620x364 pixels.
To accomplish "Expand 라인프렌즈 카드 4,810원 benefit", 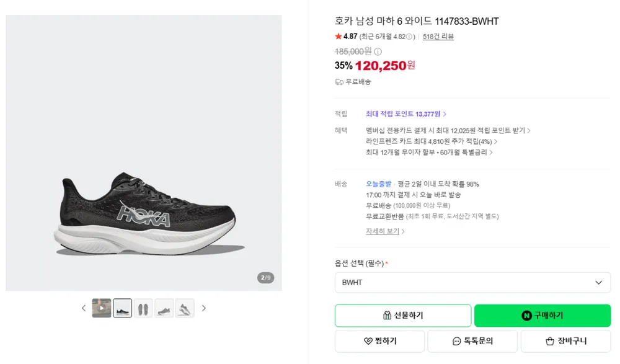I will tap(432, 141).
